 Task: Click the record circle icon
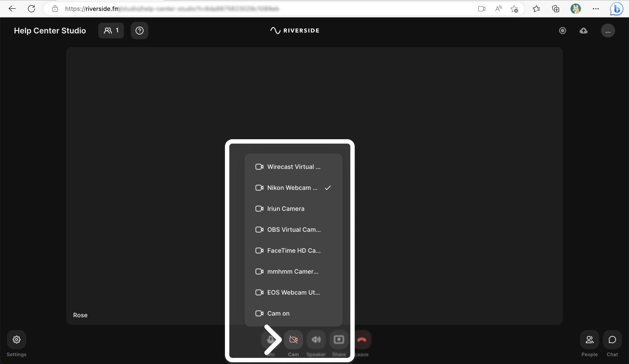pyautogui.click(x=563, y=31)
